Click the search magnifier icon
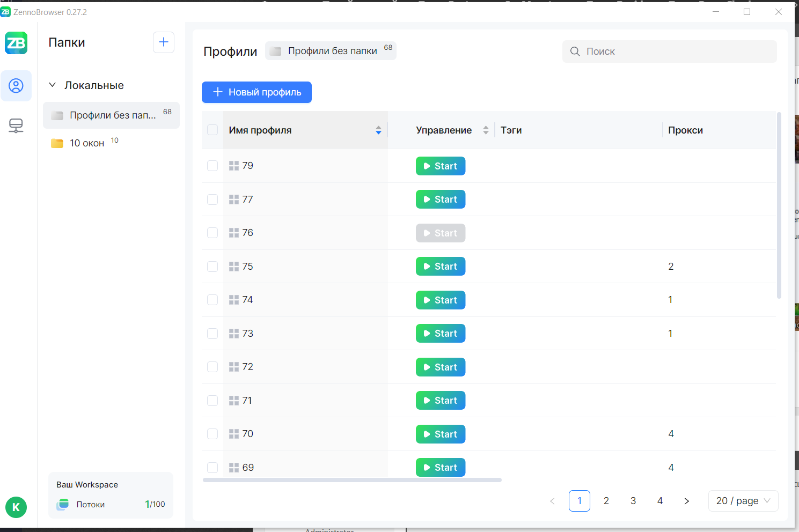Viewport: 799px width, 532px height. click(x=575, y=51)
